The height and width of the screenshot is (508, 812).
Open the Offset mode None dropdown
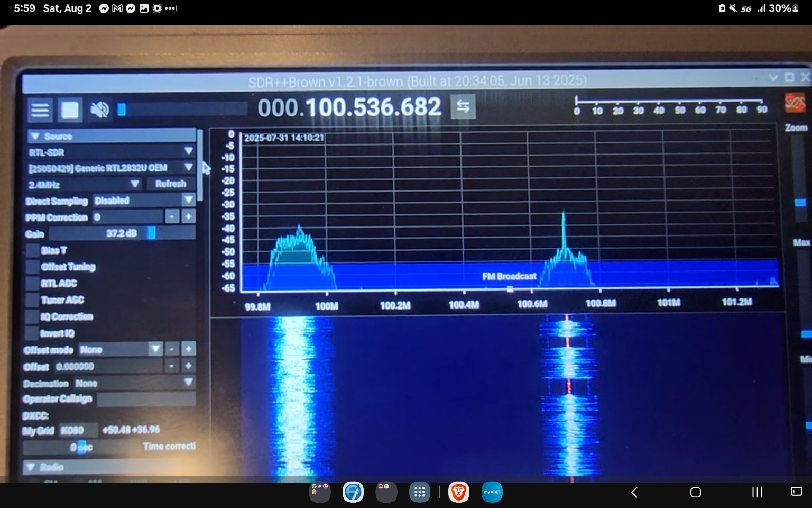pos(120,349)
